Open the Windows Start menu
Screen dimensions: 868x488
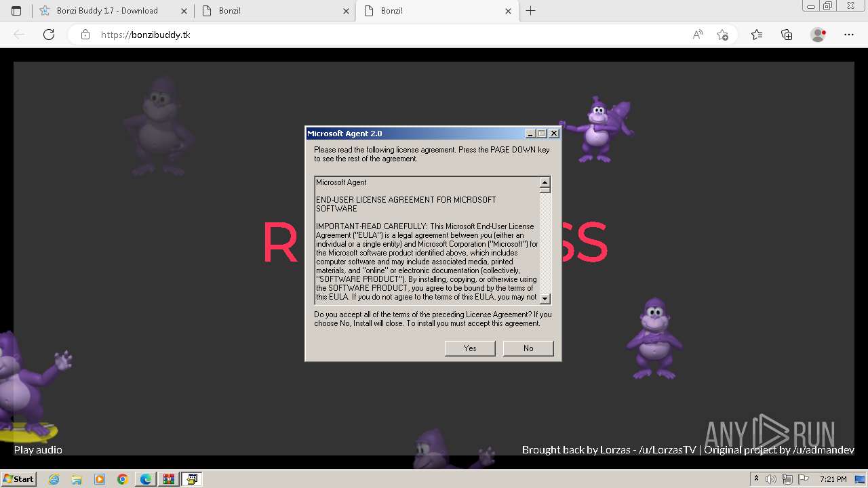[x=18, y=479]
